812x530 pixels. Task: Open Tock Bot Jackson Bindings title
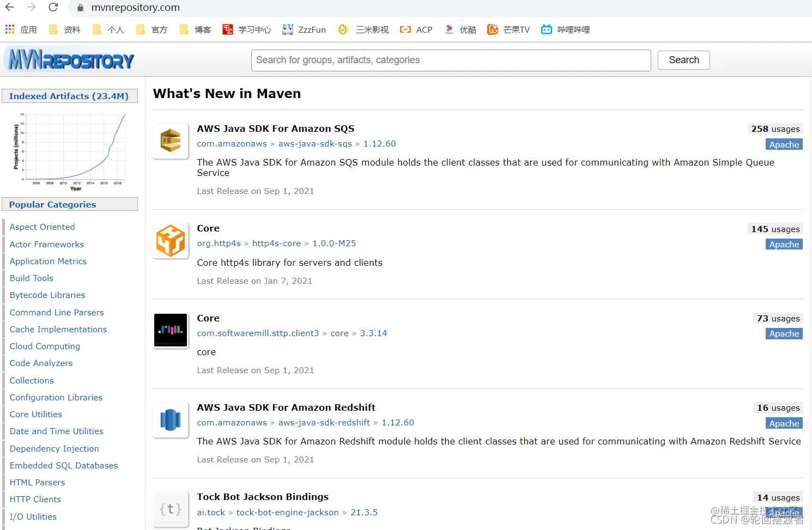263,497
